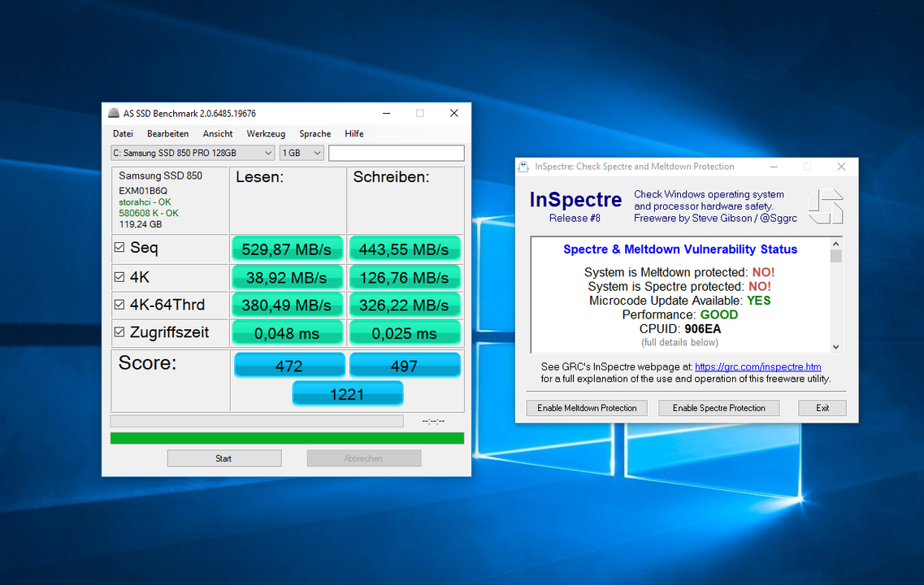Open the Ansicht menu
Viewport: 924px width, 585px height.
(x=218, y=134)
